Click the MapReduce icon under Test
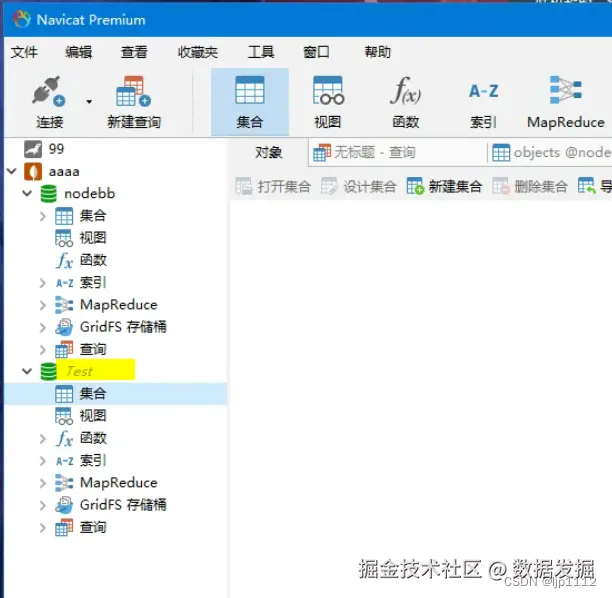 64,483
